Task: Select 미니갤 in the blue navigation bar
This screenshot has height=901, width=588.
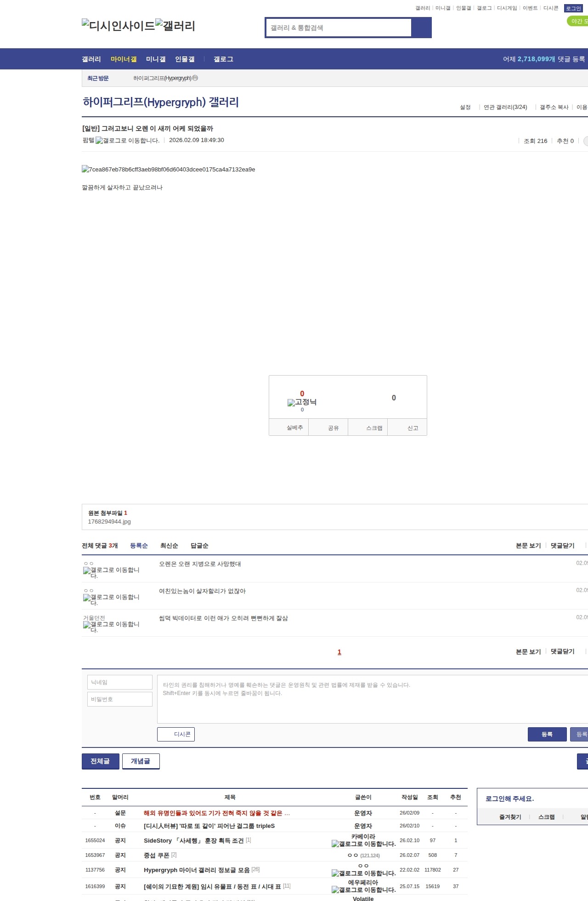Action: (x=156, y=59)
